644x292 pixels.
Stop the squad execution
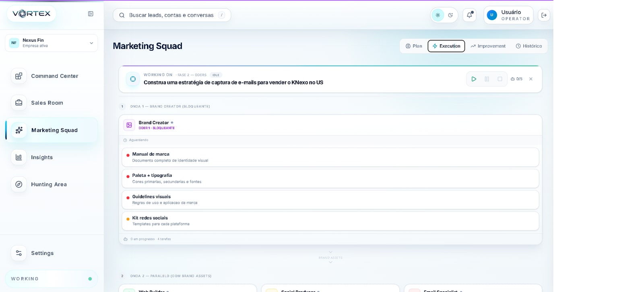pyautogui.click(x=500, y=79)
